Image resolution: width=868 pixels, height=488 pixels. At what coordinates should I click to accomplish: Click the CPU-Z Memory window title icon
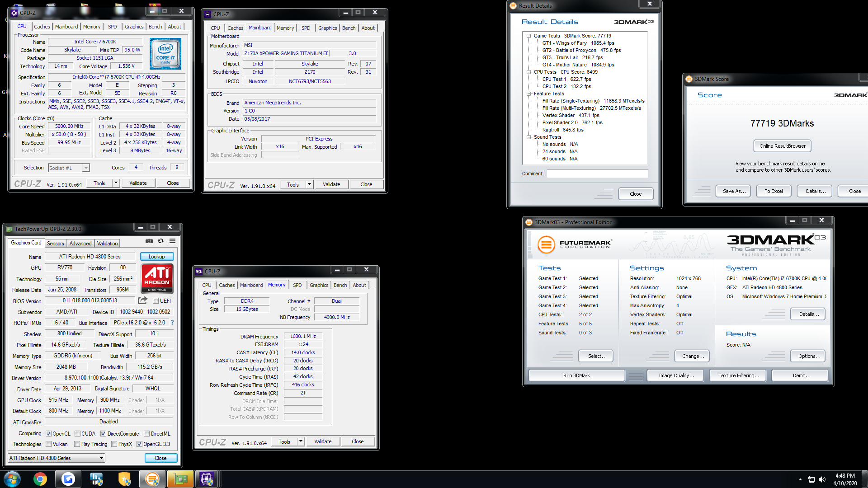point(199,271)
